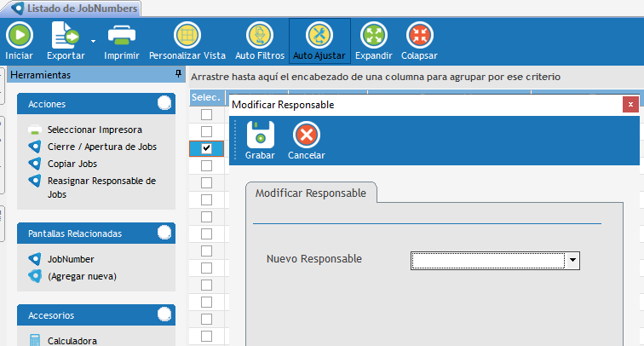This screenshot has width=644, height=346.
Task: Save changes with the Grabar icon
Action: pos(260,135)
